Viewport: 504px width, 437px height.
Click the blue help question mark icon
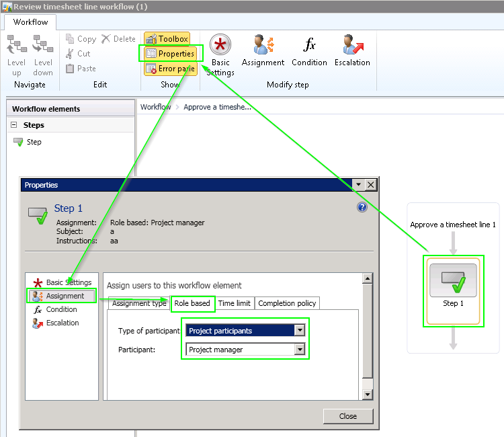pos(362,208)
